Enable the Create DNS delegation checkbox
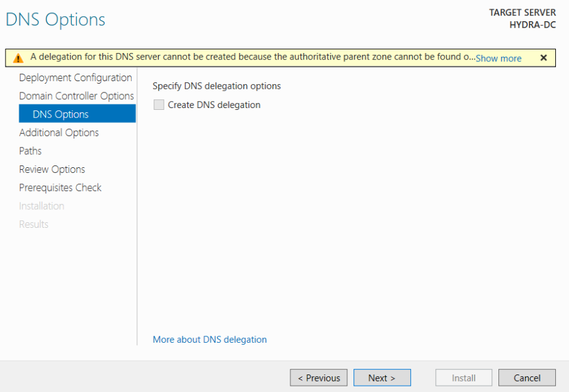This screenshot has height=392, width=569. pos(159,105)
